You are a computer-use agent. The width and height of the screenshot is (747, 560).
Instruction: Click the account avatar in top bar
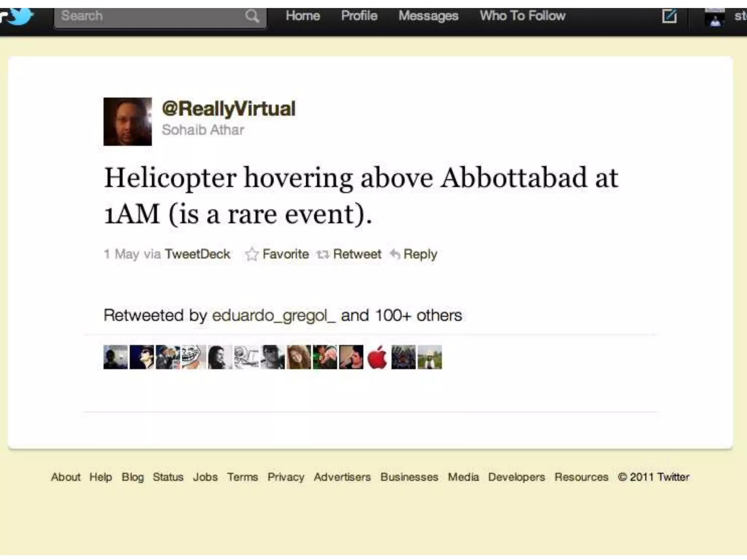(x=715, y=17)
